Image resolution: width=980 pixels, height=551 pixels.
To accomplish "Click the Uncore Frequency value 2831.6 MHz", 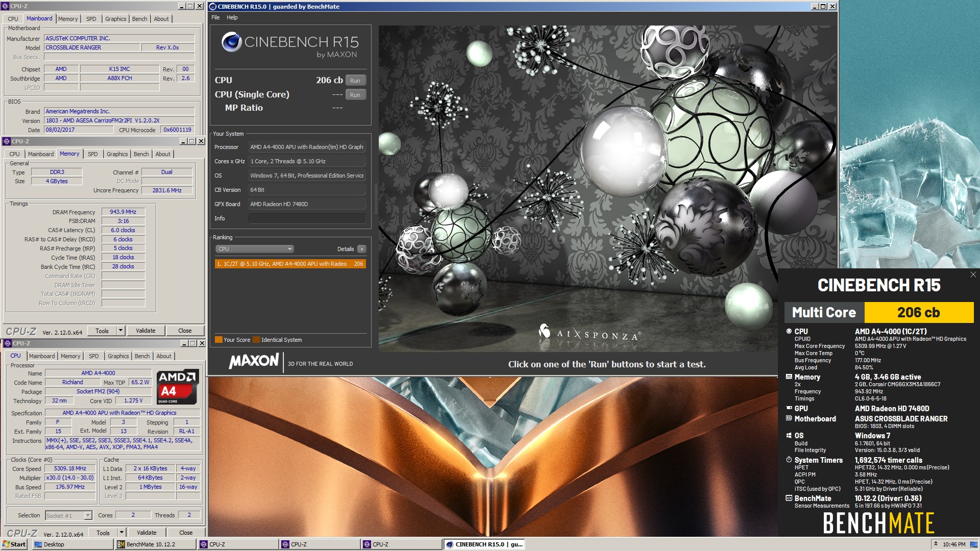I will click(167, 190).
